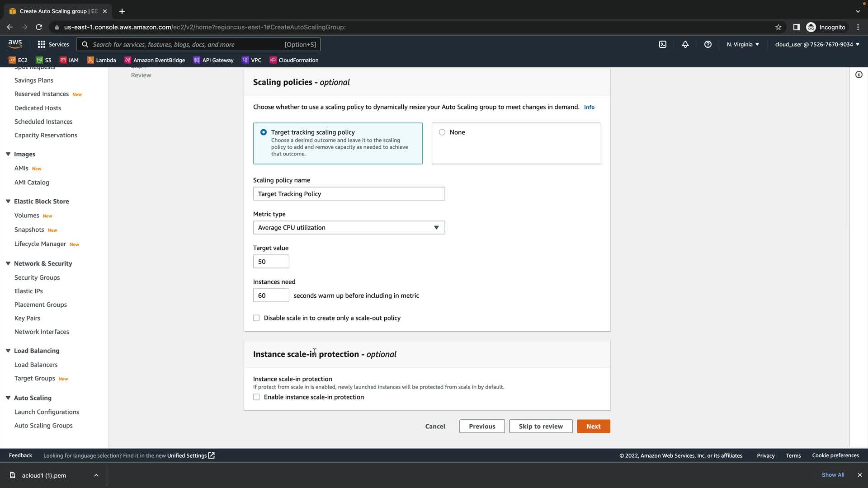The width and height of the screenshot is (868, 488).
Task: Click the Lambda bookmark icon
Action: coord(90,60)
